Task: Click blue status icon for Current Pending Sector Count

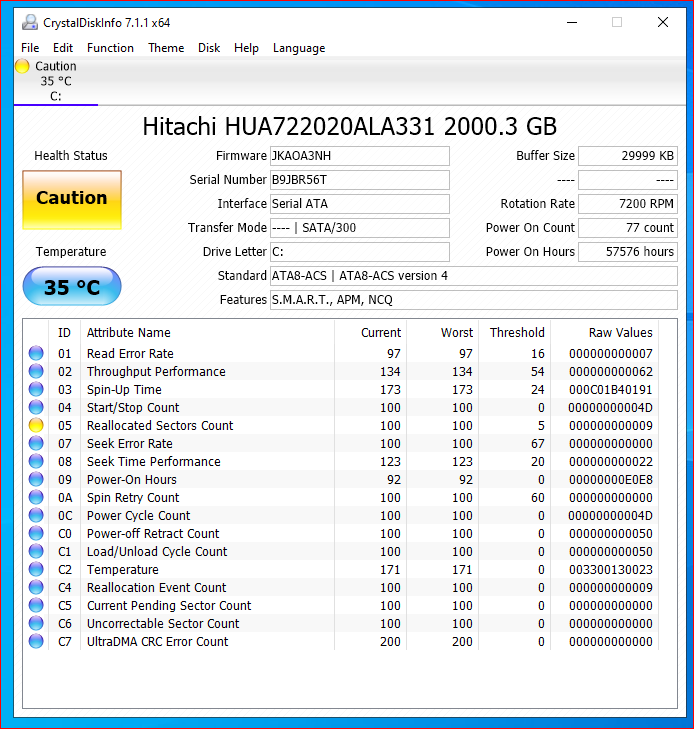Action: 36,605
